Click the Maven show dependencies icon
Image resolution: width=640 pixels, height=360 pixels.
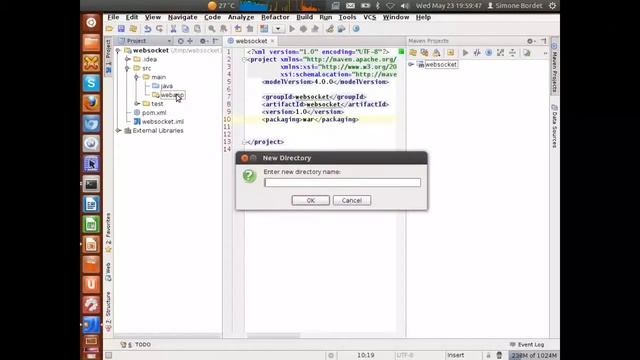click(x=500, y=53)
